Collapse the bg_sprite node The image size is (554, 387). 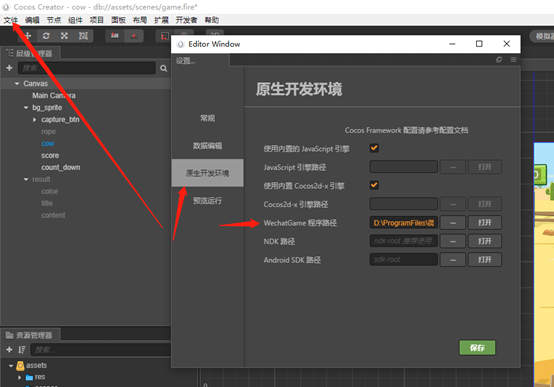pyautogui.click(x=26, y=107)
